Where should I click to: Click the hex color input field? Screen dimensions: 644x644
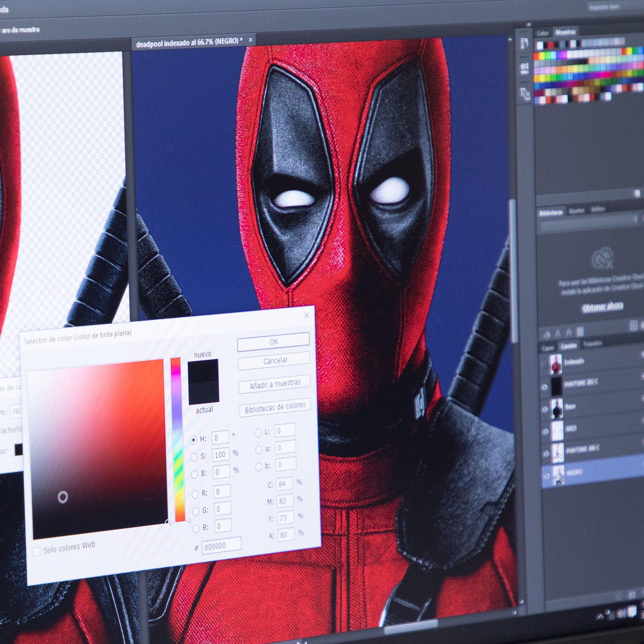click(222, 546)
